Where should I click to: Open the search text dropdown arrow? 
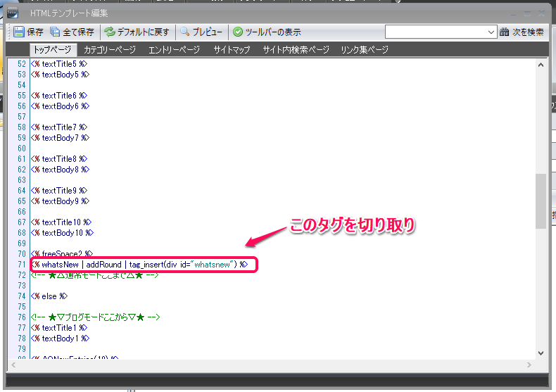pyautogui.click(x=491, y=32)
